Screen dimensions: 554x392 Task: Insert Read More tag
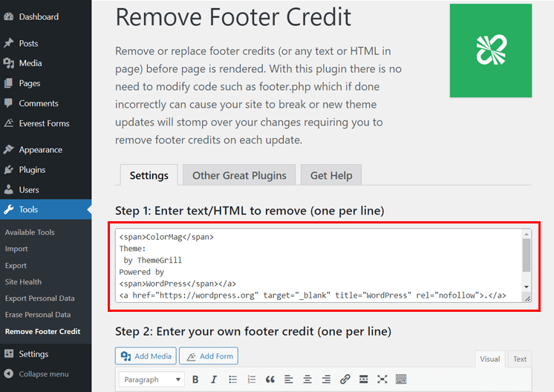(x=364, y=379)
